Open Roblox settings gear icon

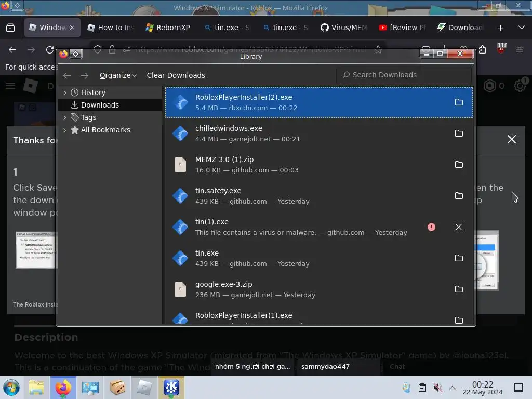pos(520,86)
